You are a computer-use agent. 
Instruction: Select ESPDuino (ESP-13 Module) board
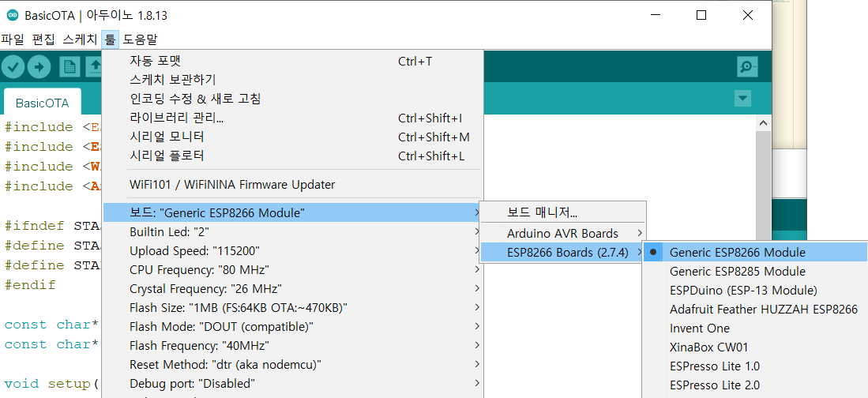coord(755,290)
